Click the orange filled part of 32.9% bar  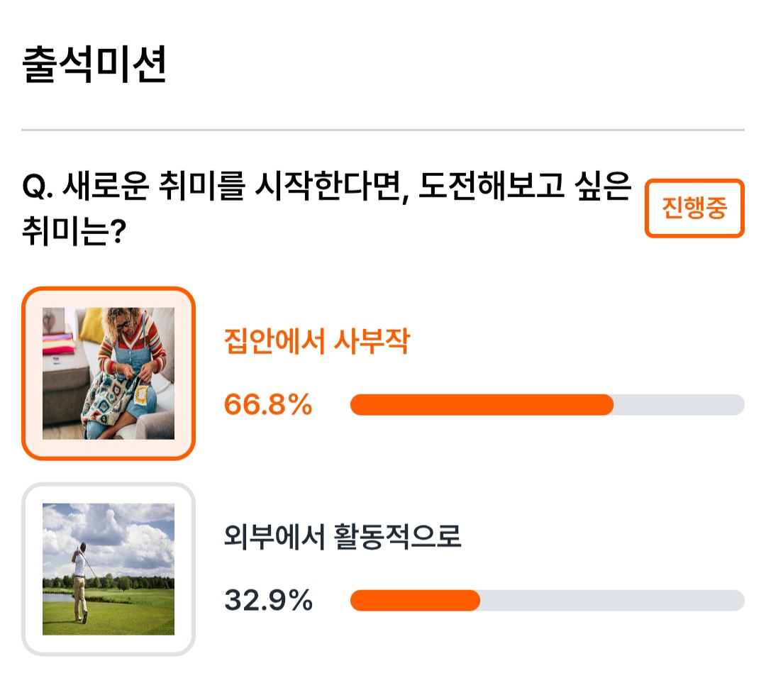point(415,600)
